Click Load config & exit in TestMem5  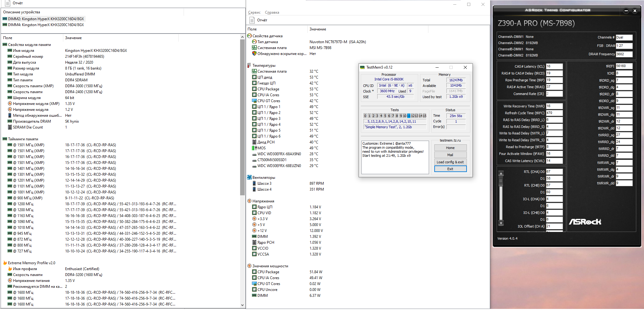point(450,162)
